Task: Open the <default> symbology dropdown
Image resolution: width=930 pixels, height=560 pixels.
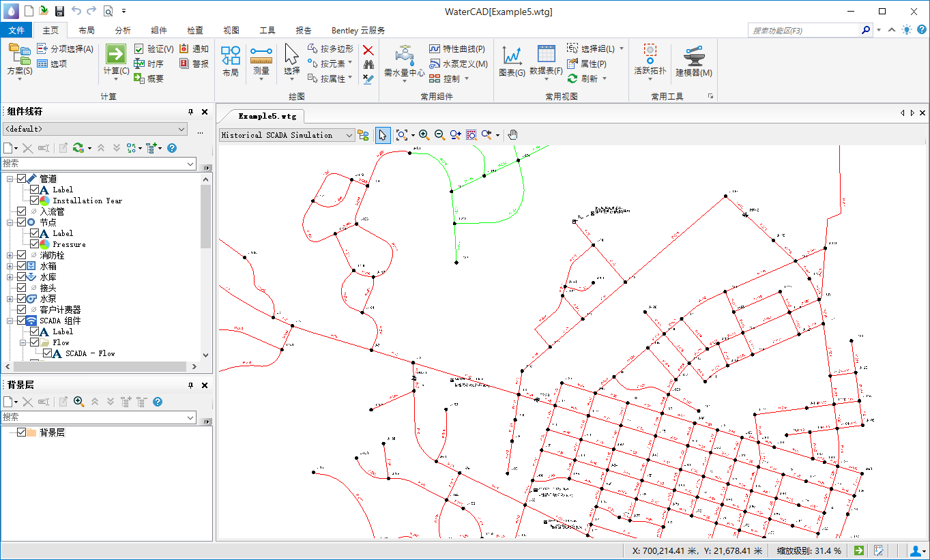Action: pyautogui.click(x=95, y=129)
